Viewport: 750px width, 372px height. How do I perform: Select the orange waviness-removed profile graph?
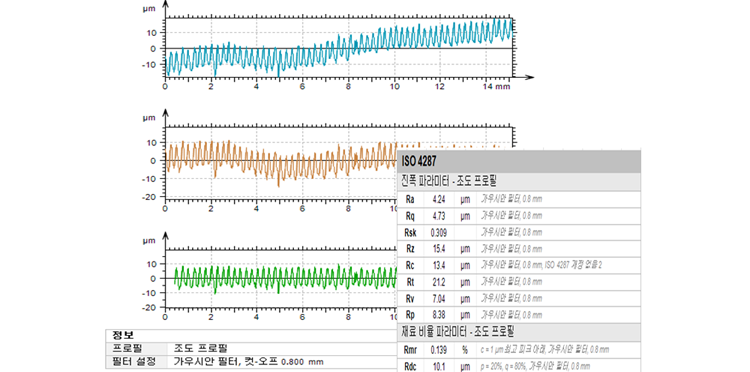click(281, 163)
